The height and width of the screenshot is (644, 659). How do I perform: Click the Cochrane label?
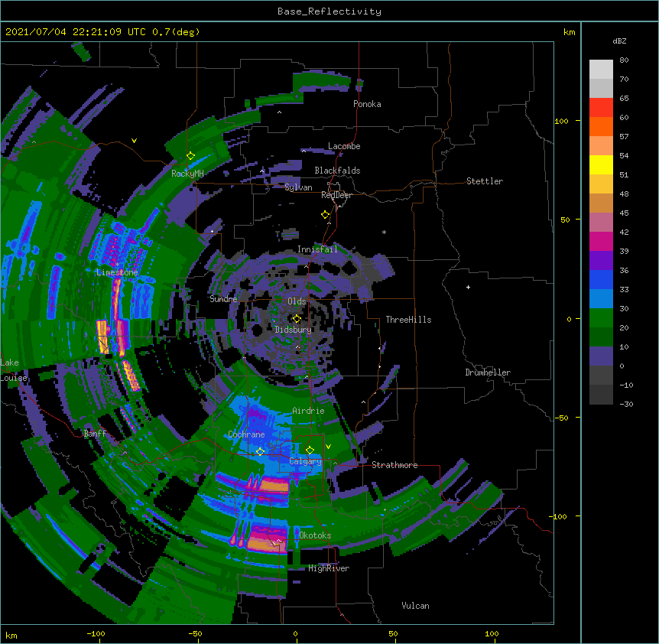[246, 434]
